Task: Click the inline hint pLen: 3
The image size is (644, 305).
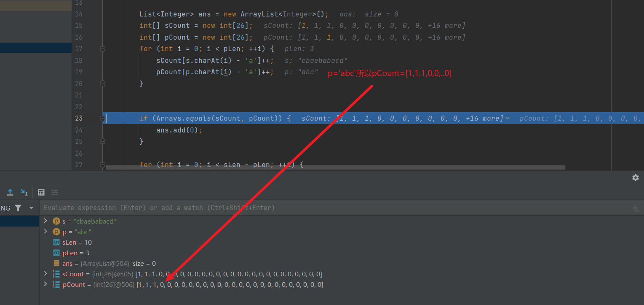Action: pos(299,49)
